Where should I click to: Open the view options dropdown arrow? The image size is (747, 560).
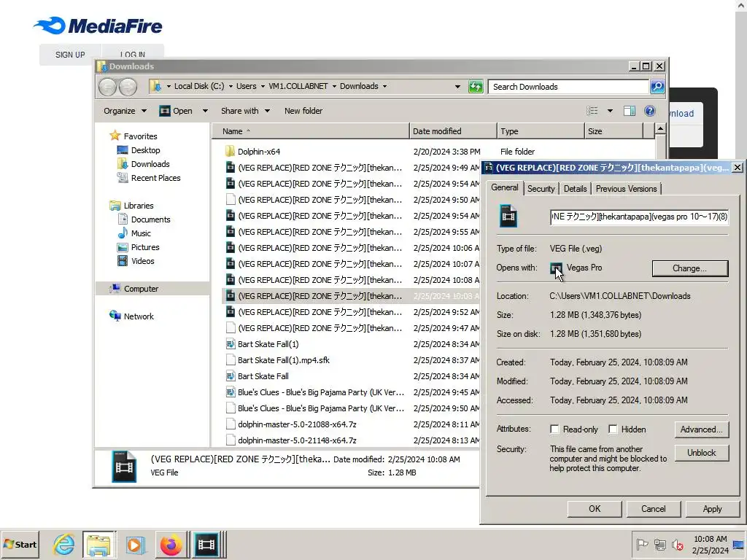(610, 111)
